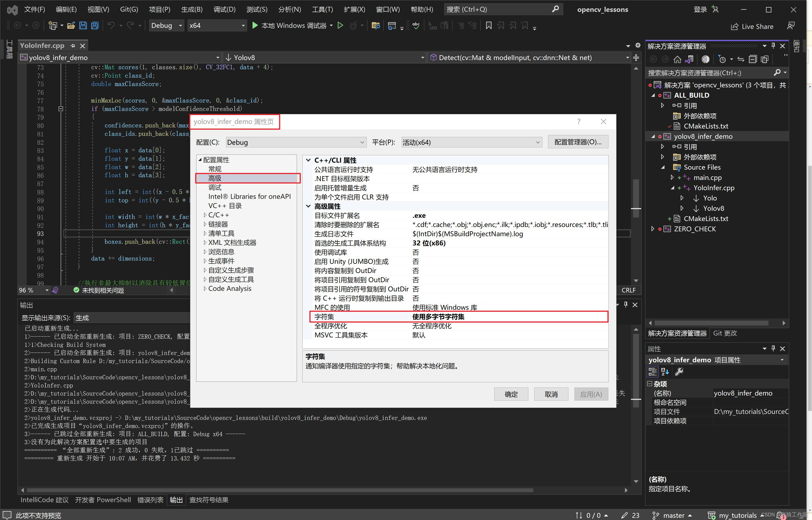Click Live Share icon
Image resolution: width=812 pixels, height=520 pixels.
734,27
